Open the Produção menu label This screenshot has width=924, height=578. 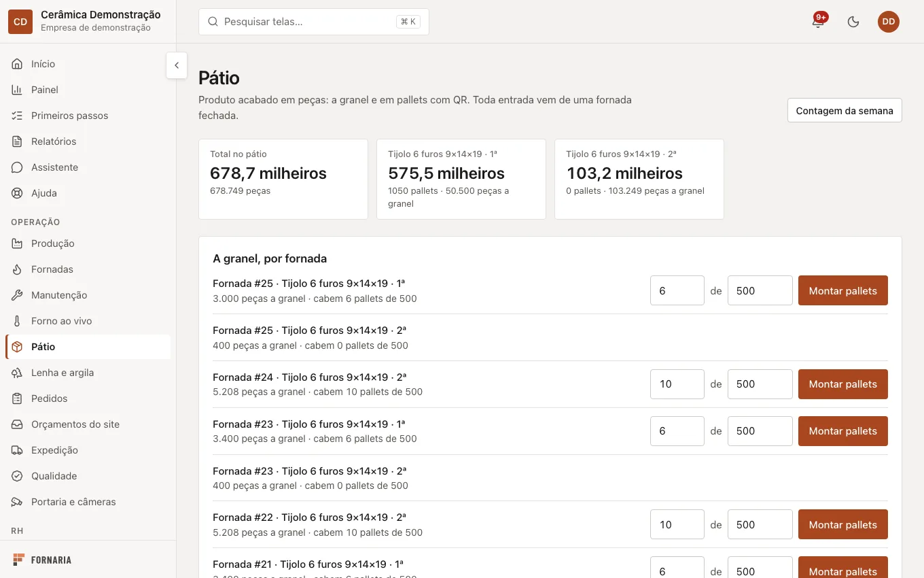pyautogui.click(x=53, y=243)
